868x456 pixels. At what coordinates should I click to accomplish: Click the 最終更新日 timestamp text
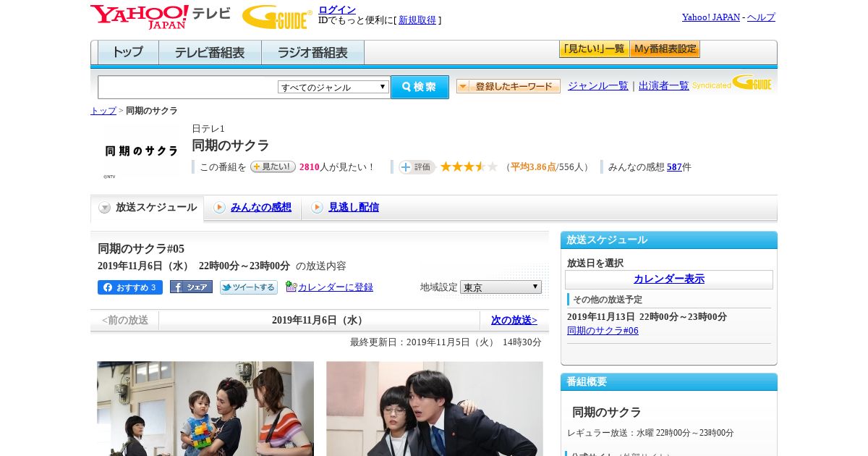446,342
